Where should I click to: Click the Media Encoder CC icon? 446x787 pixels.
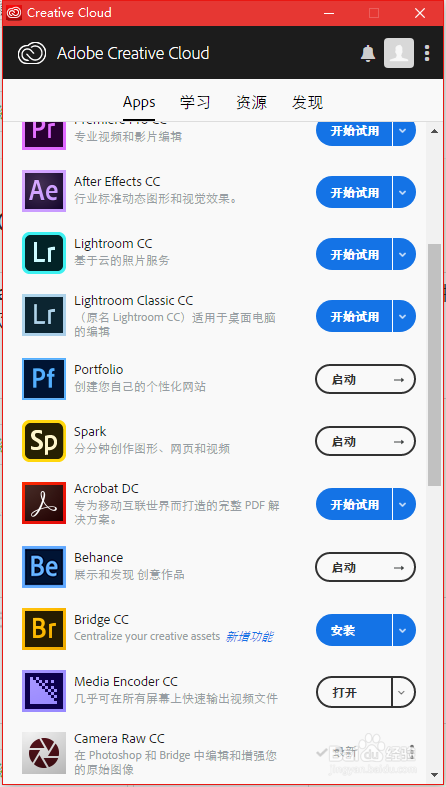tap(44, 691)
